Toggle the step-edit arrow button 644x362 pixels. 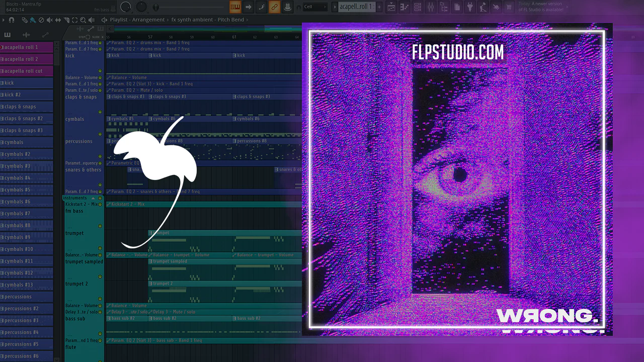(x=248, y=7)
